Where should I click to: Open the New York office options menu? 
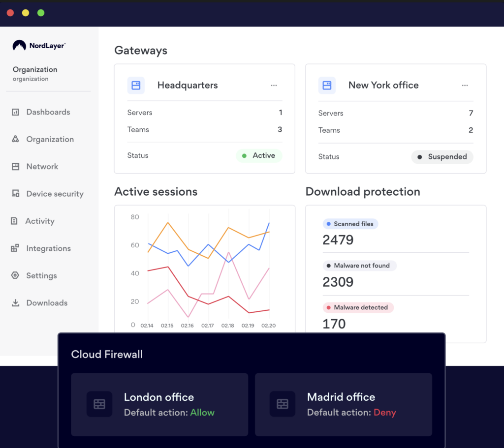(x=465, y=85)
